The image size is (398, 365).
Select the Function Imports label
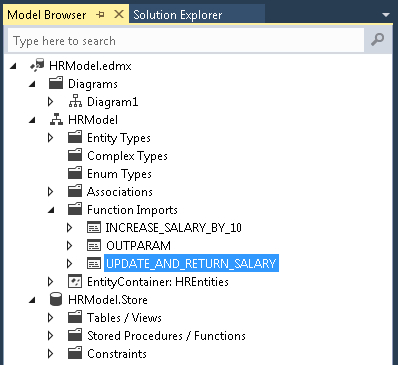[132, 210]
